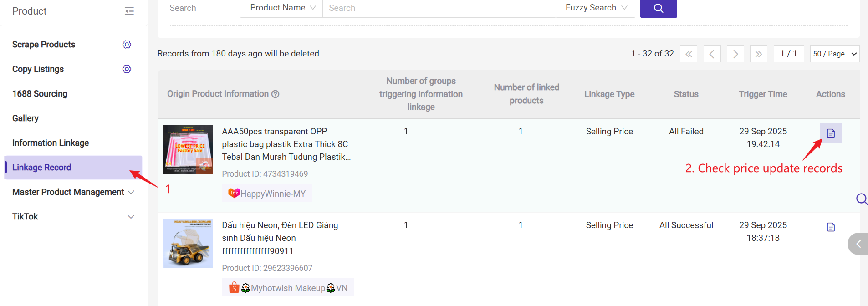Select the 1688 Sourcing menu item
Screen dimensions: 868x306
pos(40,94)
